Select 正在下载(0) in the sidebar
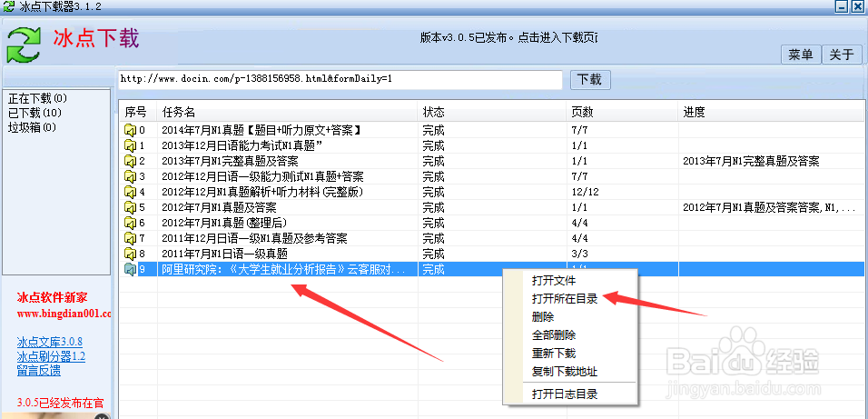The width and height of the screenshot is (868, 419). [37, 99]
